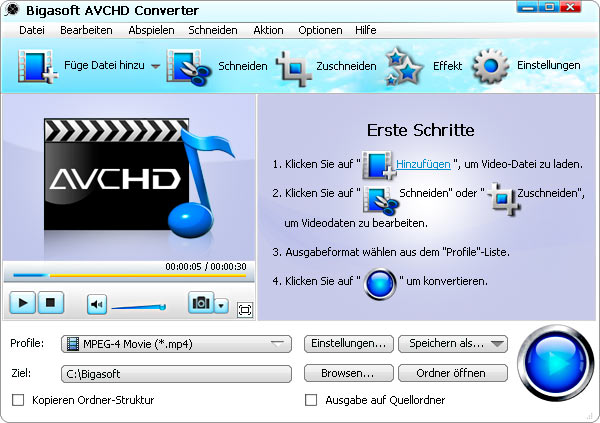Click the scissors icon in step 2
600x423 pixels.
pos(380,199)
